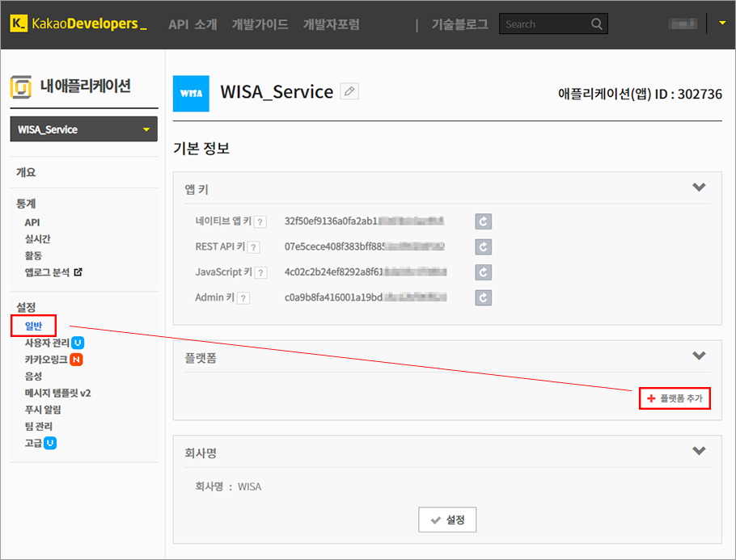This screenshot has width=736, height=560.
Task: Open help for Admin 키
Action: [243, 298]
